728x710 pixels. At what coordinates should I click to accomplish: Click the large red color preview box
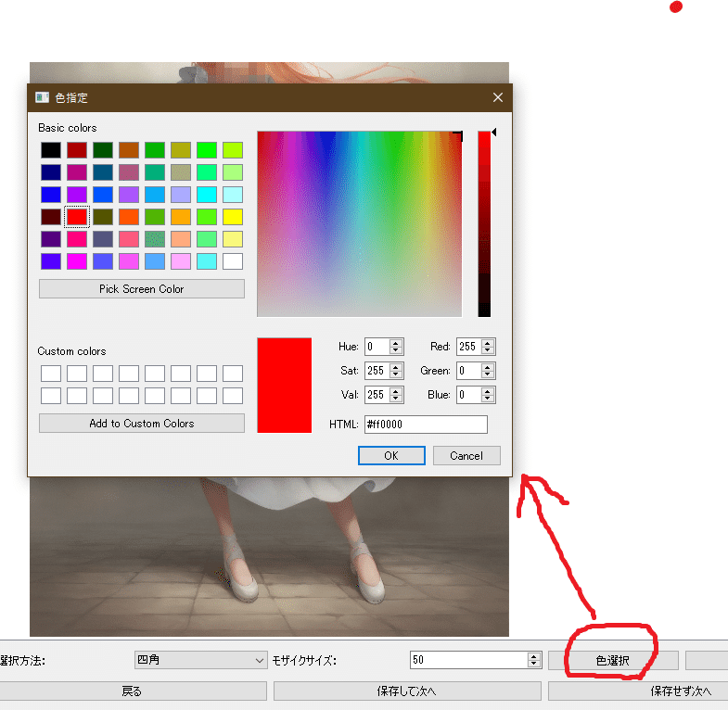click(x=284, y=386)
